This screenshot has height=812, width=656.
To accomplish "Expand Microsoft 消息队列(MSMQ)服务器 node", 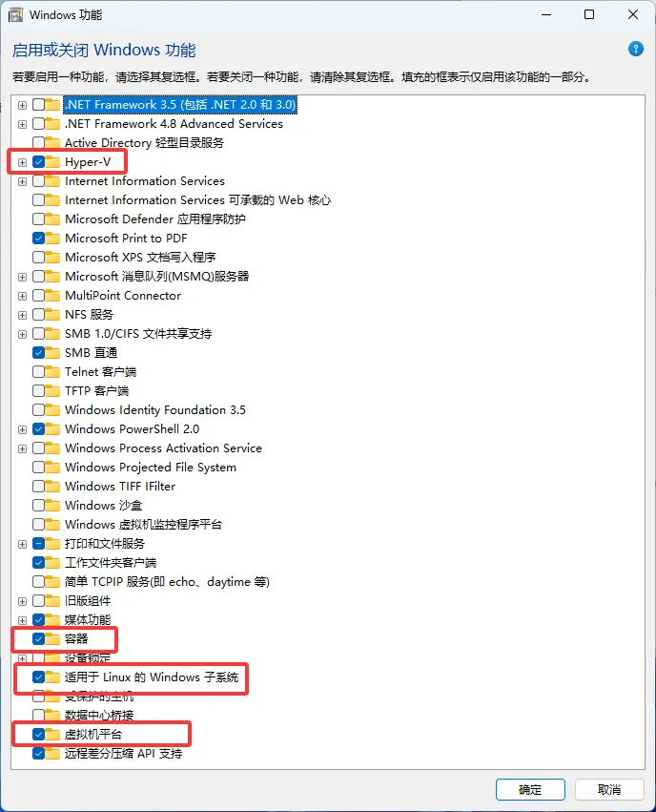I will click(x=22, y=277).
